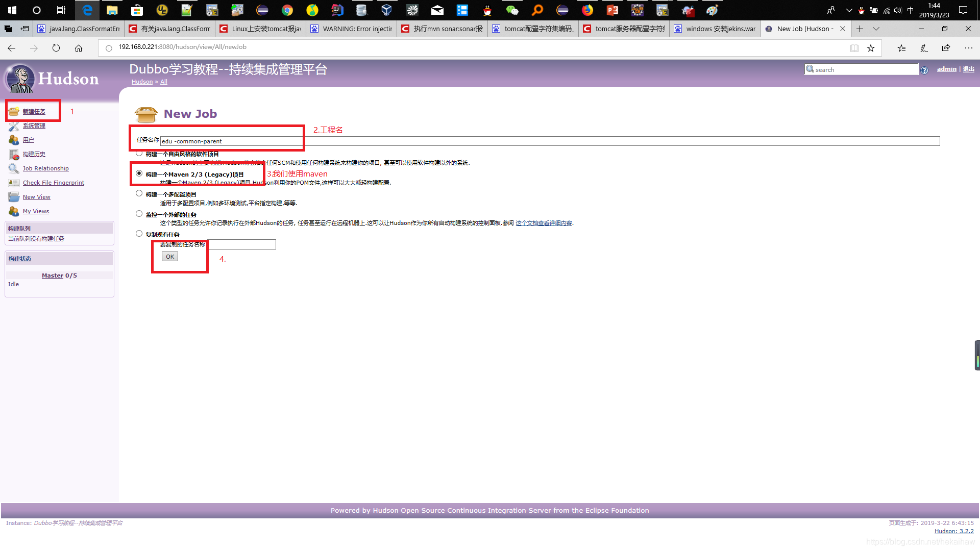
Task: Click the users people icon in sidebar
Action: (x=14, y=140)
